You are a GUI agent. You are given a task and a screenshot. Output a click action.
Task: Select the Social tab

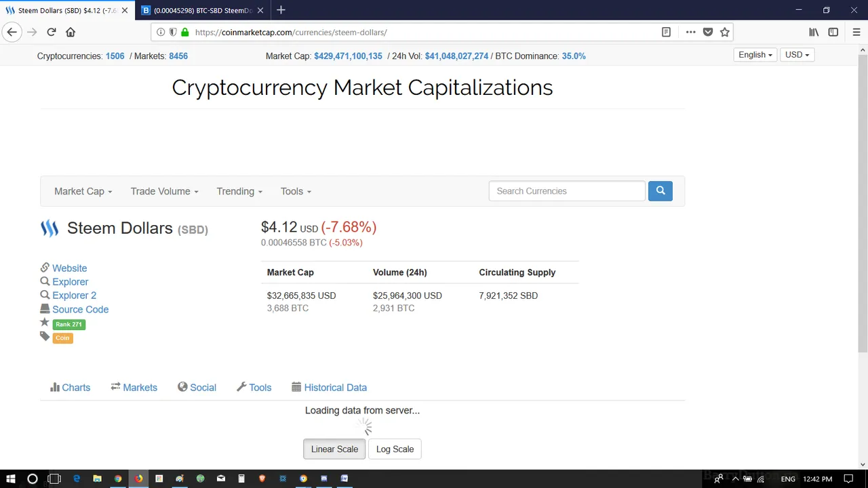pyautogui.click(x=197, y=388)
